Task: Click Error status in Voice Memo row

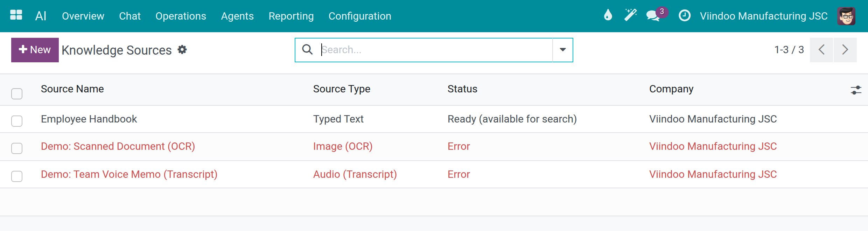Action: 459,174
